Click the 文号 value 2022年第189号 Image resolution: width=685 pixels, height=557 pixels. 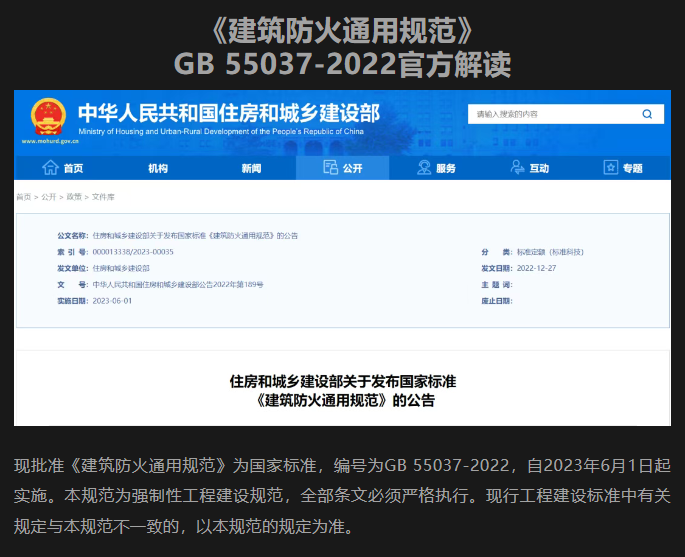[178, 285]
